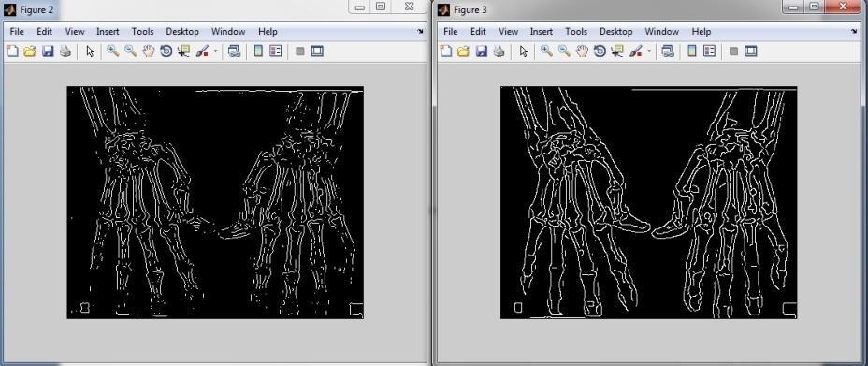
Task: Enable Data Cursor tool in Figure 2
Action: pyautogui.click(x=183, y=51)
